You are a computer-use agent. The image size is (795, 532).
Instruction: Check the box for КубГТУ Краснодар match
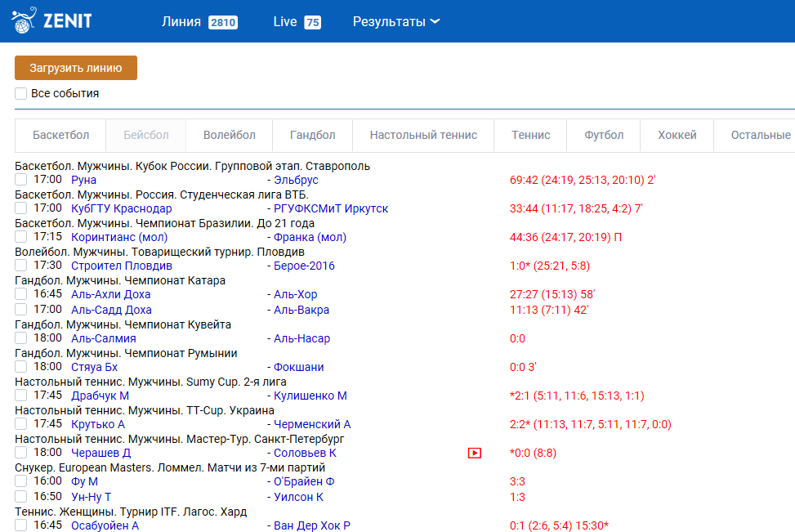[x=20, y=208]
